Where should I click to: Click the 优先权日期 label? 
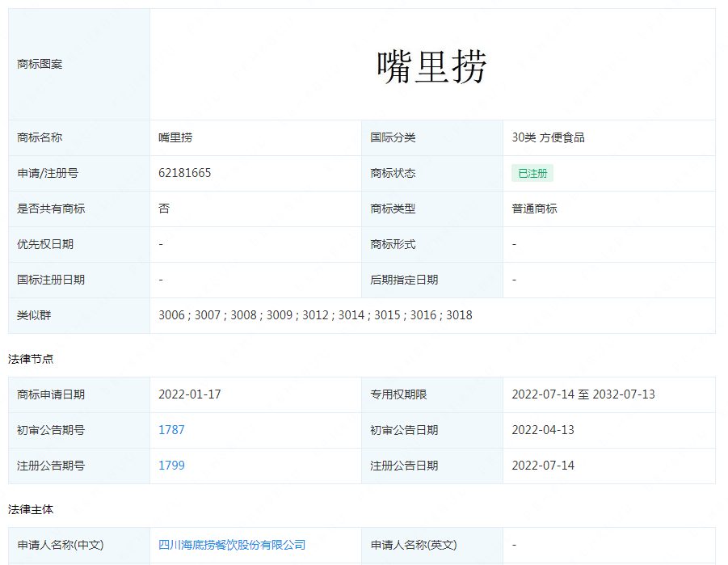[x=45, y=244]
